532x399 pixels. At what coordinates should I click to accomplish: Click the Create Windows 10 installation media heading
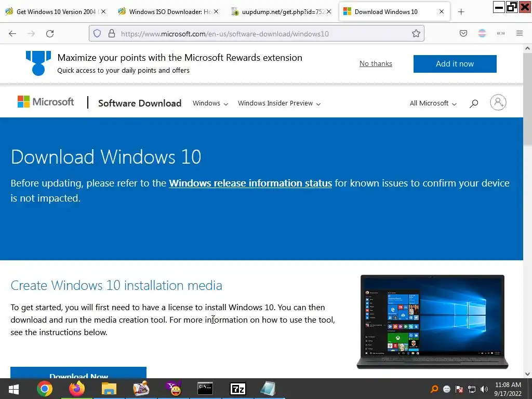tap(116, 285)
